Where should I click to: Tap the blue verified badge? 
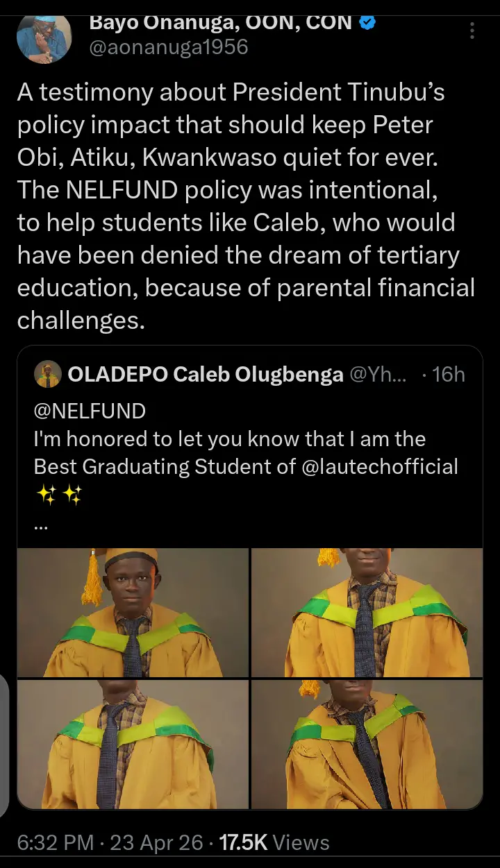(368, 22)
